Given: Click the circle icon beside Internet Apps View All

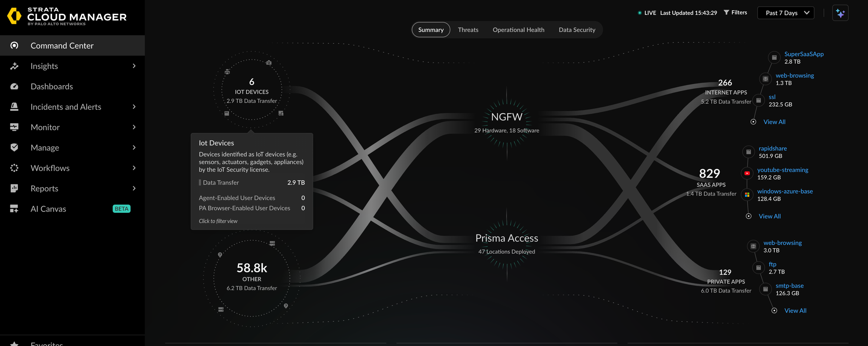Looking at the screenshot, I should [x=753, y=122].
